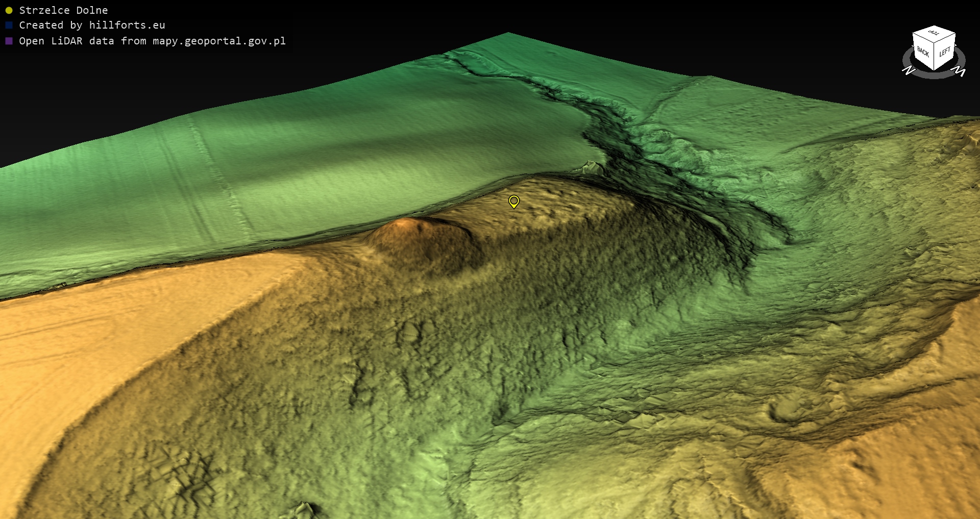The image size is (980, 519).
Task: Click the yellow location pin on the hill
Action: coord(513,201)
